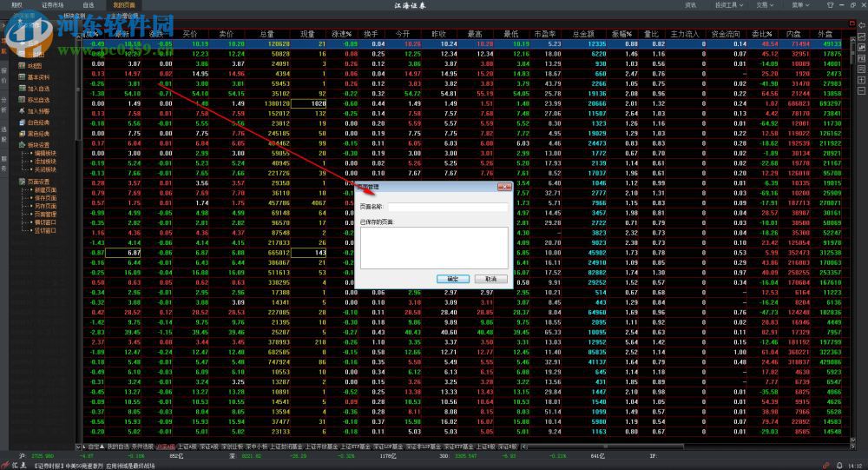Open the 自选 top tab
The width and height of the screenshot is (868, 470).
coord(89,5)
